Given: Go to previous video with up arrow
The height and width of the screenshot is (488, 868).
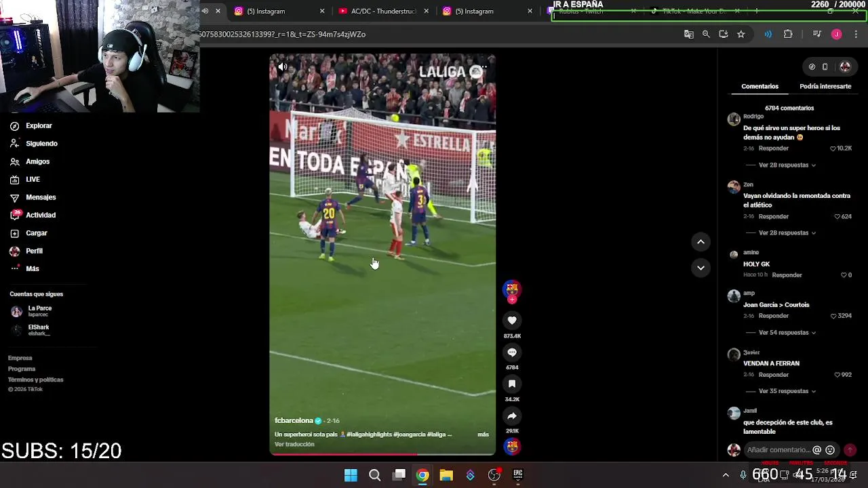Looking at the screenshot, I should point(701,241).
